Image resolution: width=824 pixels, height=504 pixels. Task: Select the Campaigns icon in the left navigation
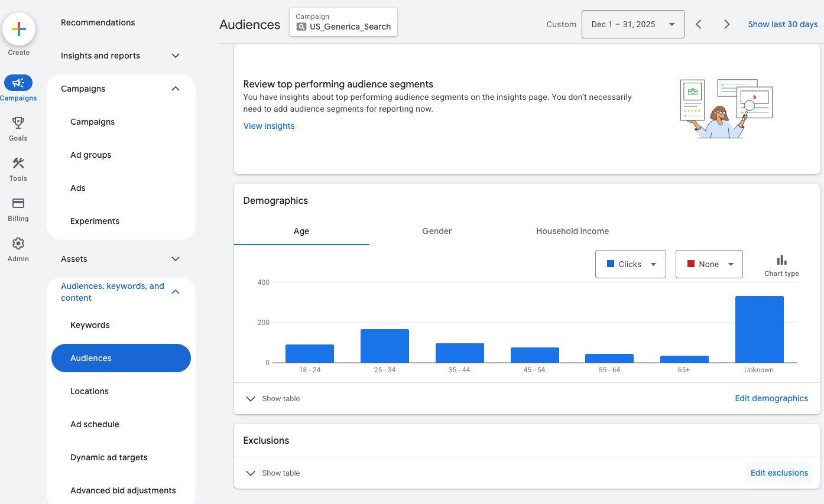[18, 83]
